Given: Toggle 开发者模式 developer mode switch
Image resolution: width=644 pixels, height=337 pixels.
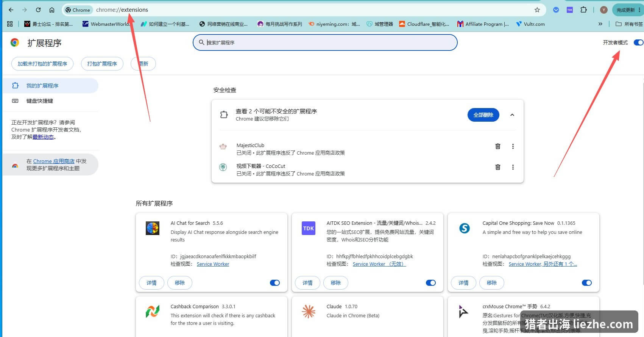Looking at the screenshot, I should click(x=638, y=42).
